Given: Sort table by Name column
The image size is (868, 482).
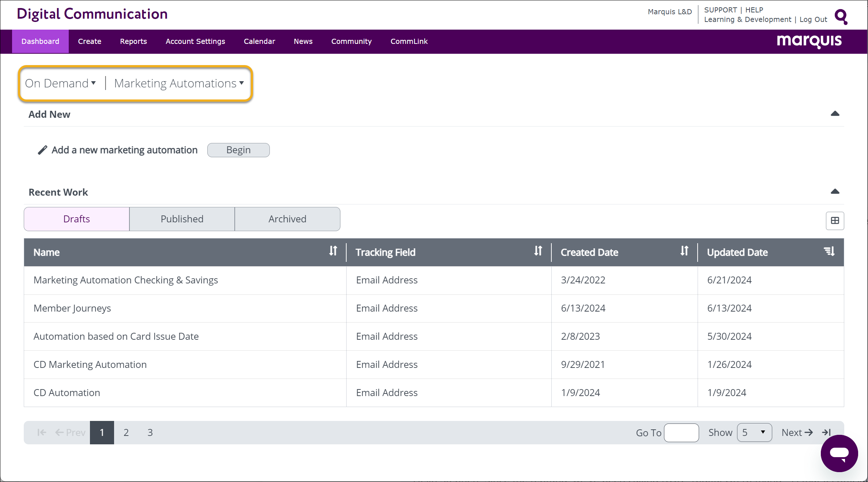Looking at the screenshot, I should click(x=333, y=251).
